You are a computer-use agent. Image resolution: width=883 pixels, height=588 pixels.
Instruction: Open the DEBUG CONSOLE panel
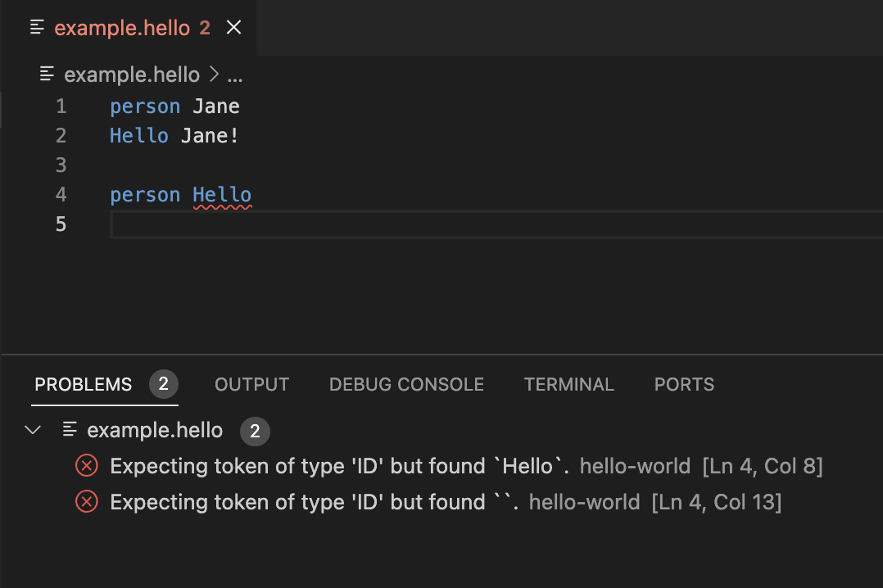405,384
